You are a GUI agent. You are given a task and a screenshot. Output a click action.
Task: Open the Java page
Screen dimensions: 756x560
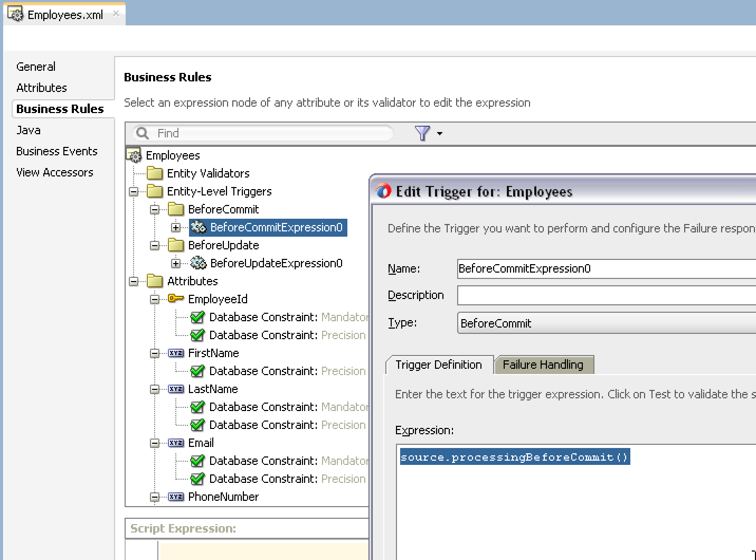[x=29, y=130]
